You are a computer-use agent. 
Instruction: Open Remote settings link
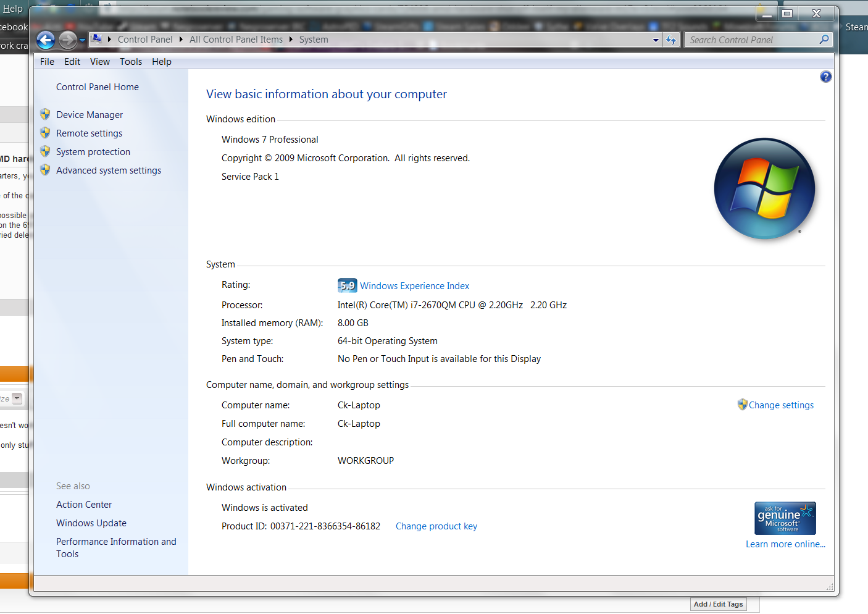click(x=89, y=133)
